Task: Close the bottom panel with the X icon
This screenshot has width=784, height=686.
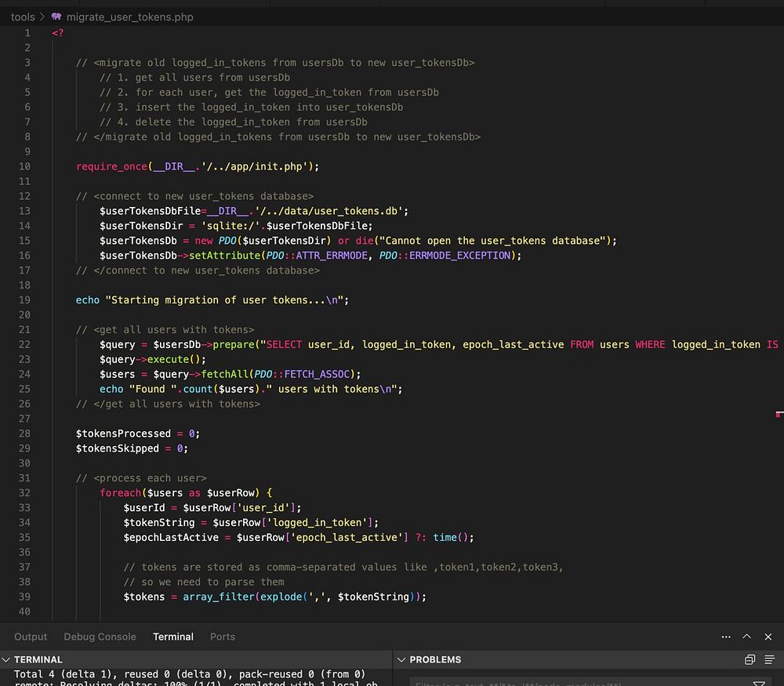Action: click(x=769, y=637)
